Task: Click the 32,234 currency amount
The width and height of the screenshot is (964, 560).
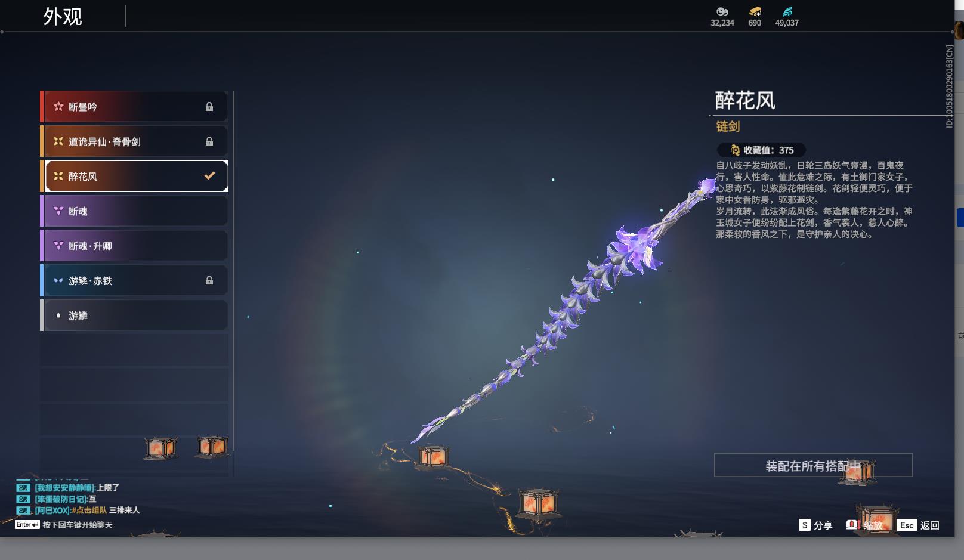Action: tap(722, 23)
